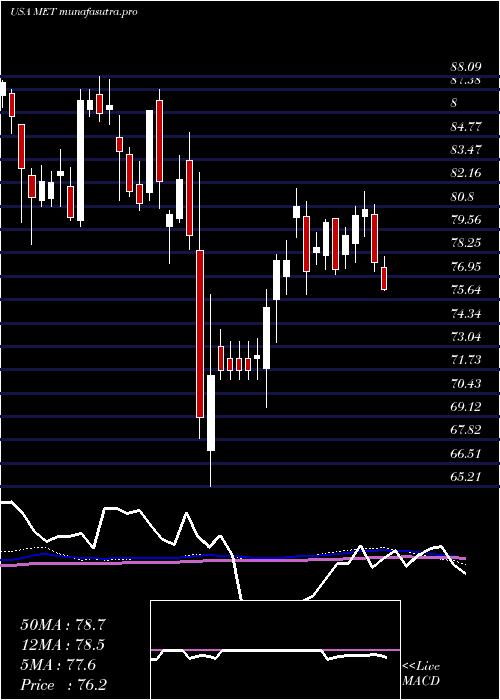Click the 75.64 price axis label

[x=466, y=290]
